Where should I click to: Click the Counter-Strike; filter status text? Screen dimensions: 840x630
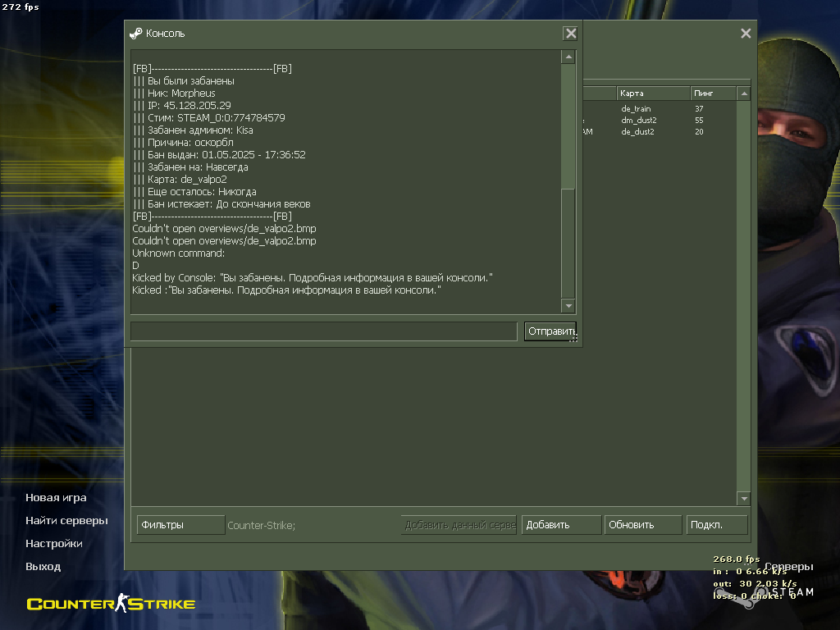[262, 526]
